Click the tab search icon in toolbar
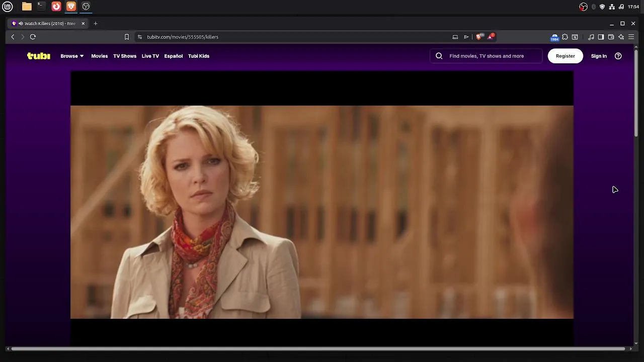 tap(575, 37)
